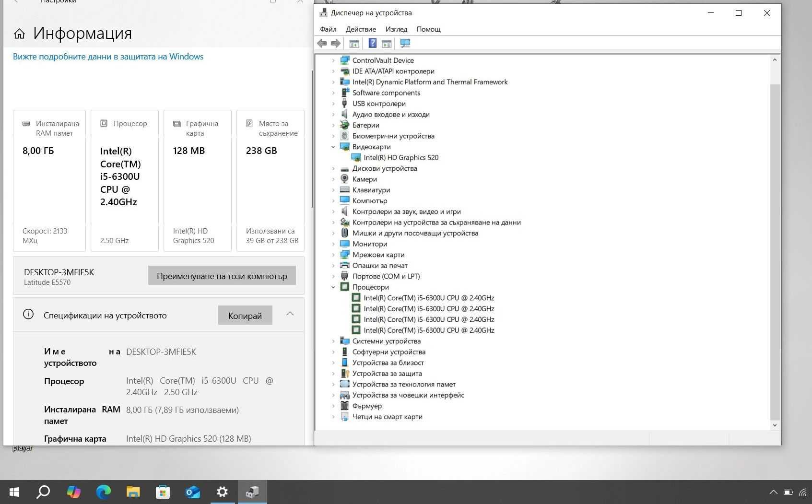Image resolution: width=812 pixels, height=504 pixels.
Task: Click the home icon next to Информация
Action: pos(19,34)
